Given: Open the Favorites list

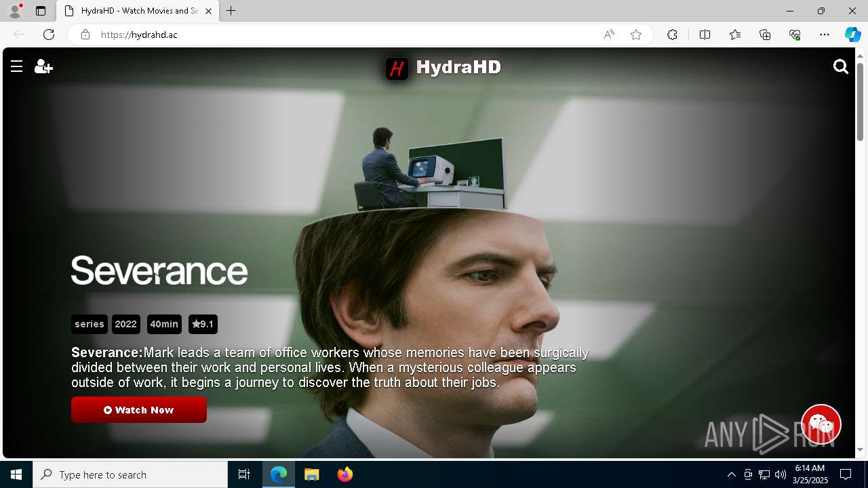Looking at the screenshot, I should coord(735,35).
